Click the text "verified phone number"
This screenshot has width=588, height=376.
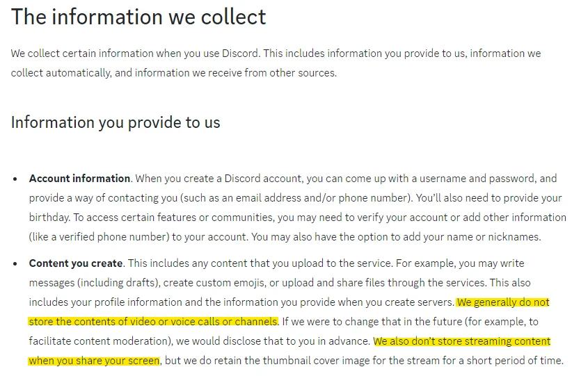click(111, 237)
